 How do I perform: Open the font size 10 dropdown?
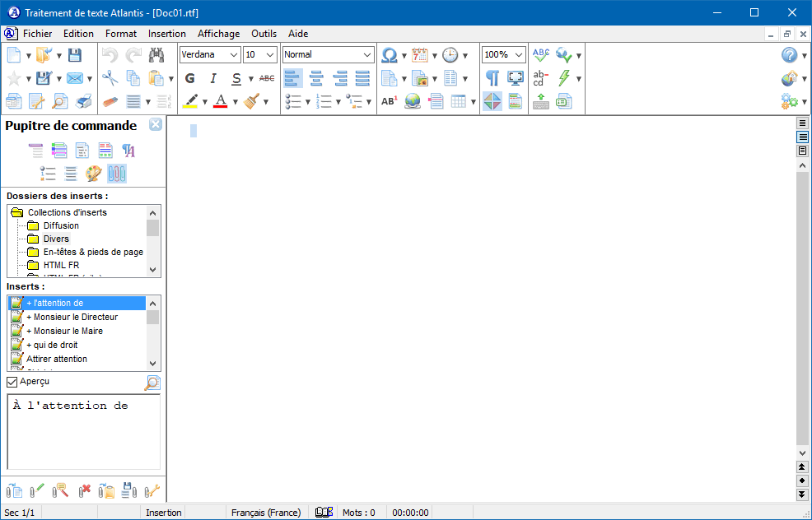pos(270,55)
